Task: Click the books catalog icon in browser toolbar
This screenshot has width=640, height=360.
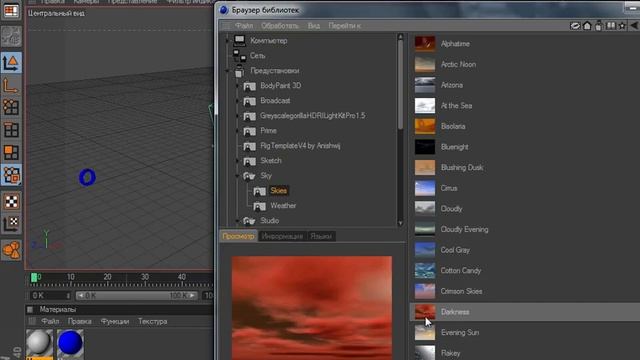Action: (x=611, y=26)
